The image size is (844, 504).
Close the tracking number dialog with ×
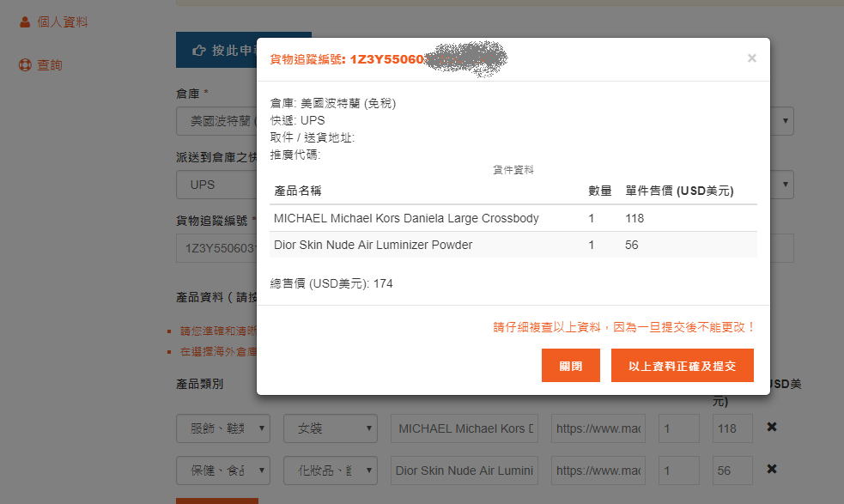pyautogui.click(x=751, y=58)
